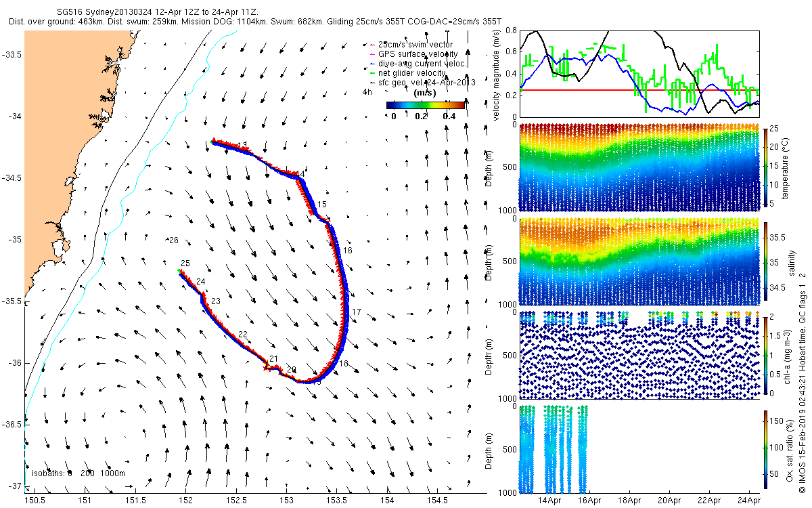Screen dimensions: 812x508
Task: Click the salinity depth-section panel
Action: coord(639,261)
